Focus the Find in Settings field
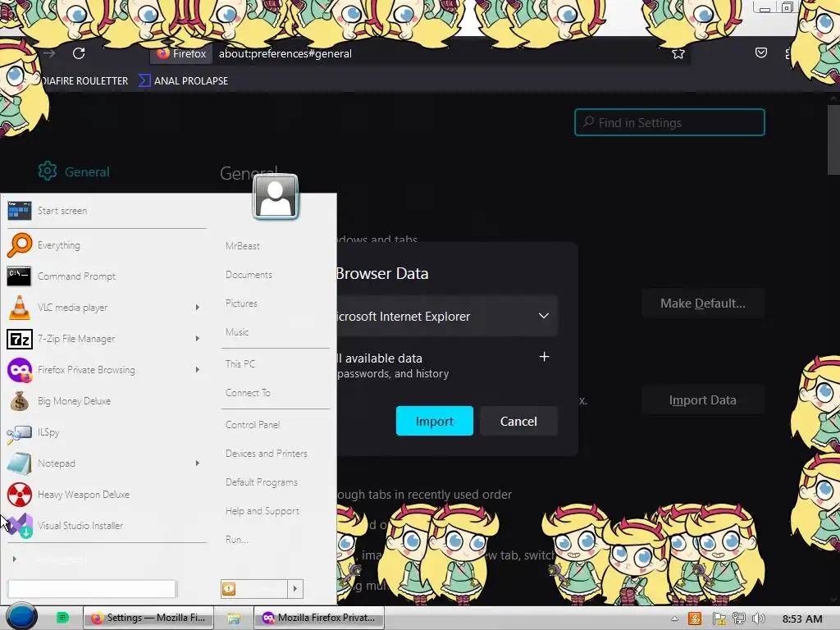This screenshot has width=840, height=630. pyautogui.click(x=669, y=123)
